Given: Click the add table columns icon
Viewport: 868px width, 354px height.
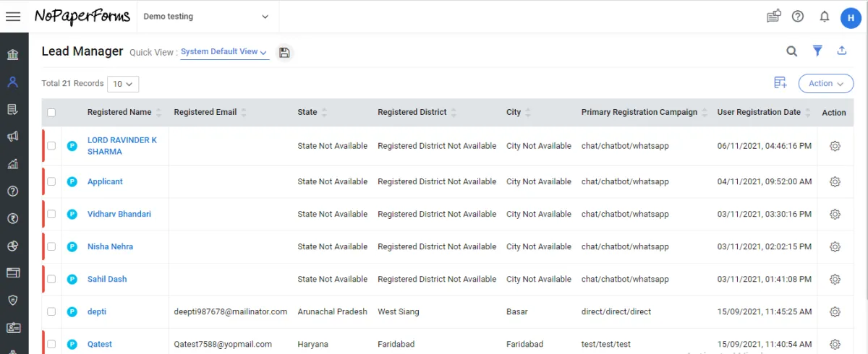Looking at the screenshot, I should tap(780, 83).
